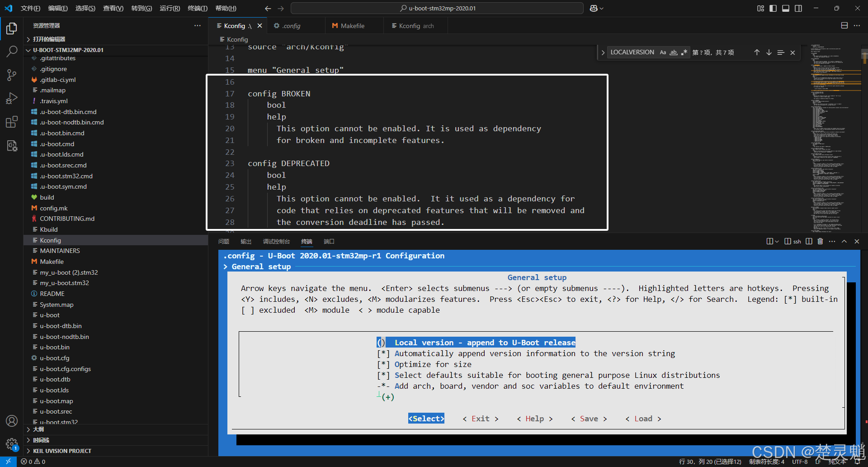Open 编辑(E) menu

click(58, 8)
